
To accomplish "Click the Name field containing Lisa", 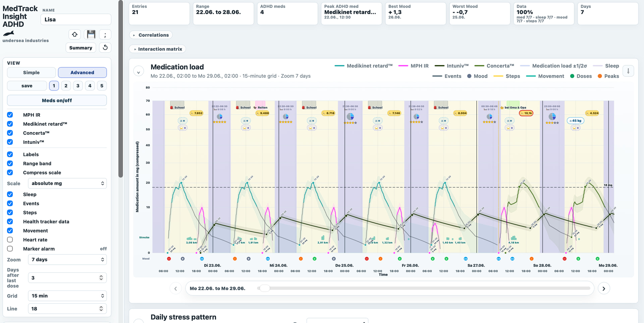I will coord(76,19).
